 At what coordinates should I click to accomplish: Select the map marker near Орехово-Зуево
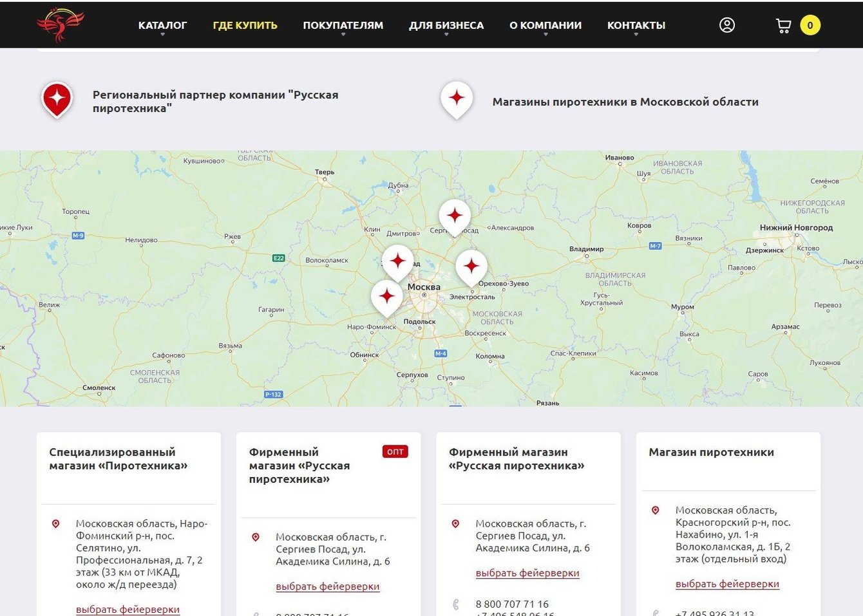471,268
